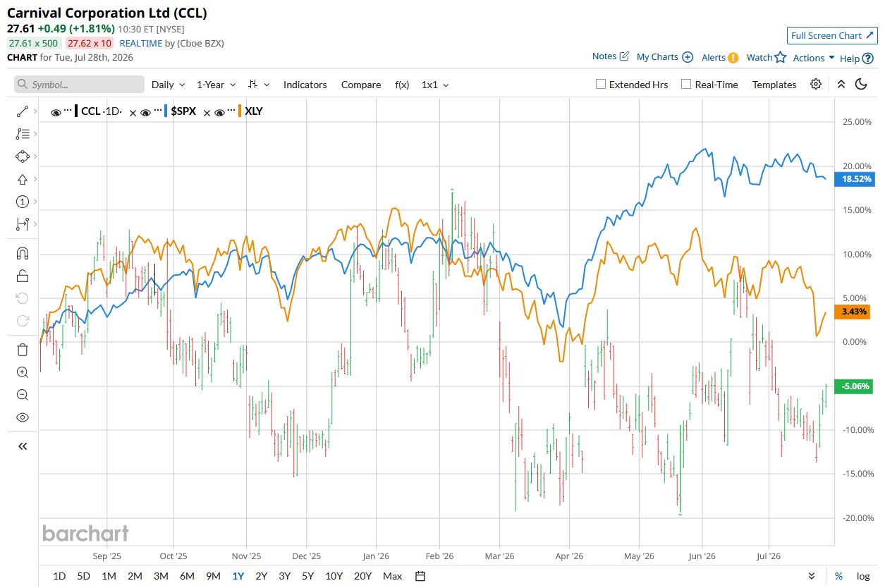Enable the Real-Time checkbox
Image resolution: width=885 pixels, height=588 pixels.
point(686,84)
